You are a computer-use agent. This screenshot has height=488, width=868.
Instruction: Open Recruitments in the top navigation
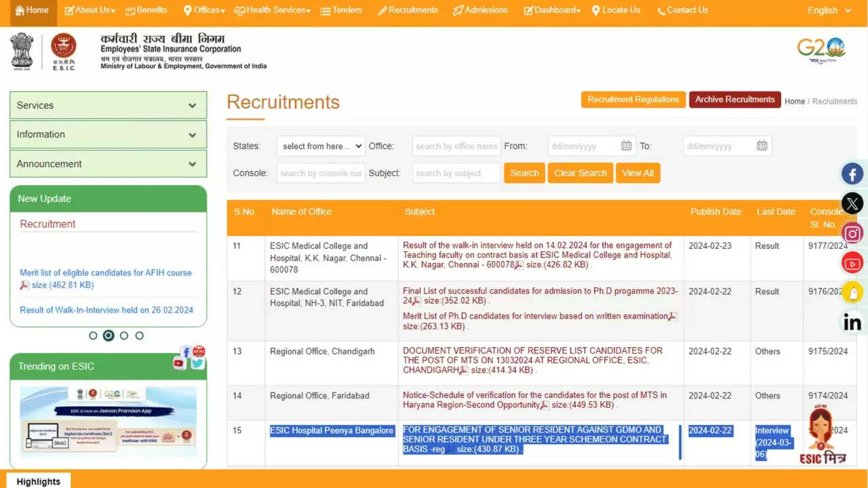click(x=408, y=10)
